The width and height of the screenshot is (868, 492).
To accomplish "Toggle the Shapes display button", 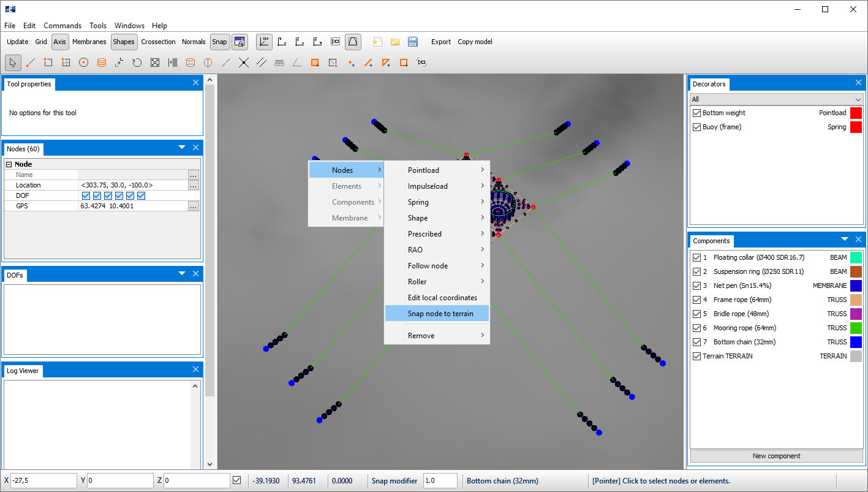I will click(124, 42).
